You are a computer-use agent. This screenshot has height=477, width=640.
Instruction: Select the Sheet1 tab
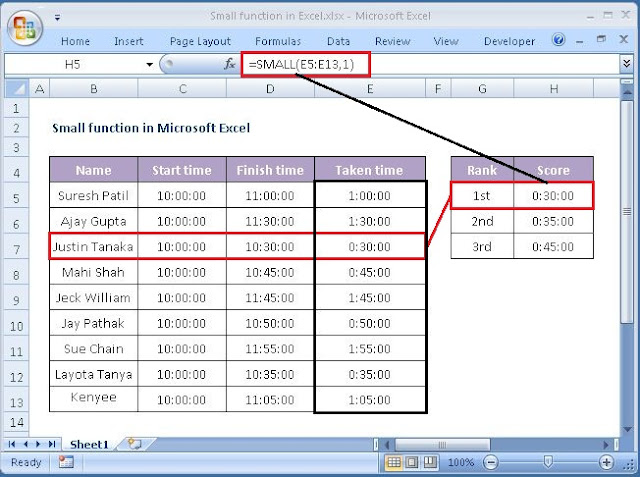[89, 444]
